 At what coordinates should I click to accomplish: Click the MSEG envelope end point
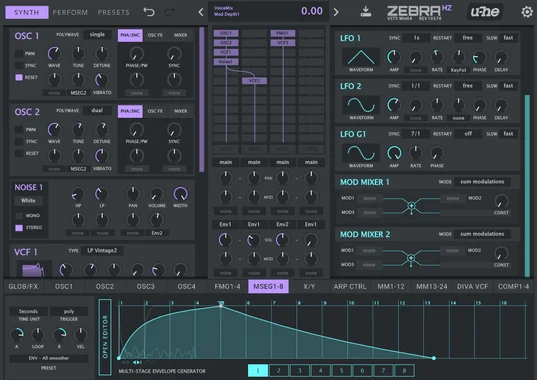click(x=434, y=358)
